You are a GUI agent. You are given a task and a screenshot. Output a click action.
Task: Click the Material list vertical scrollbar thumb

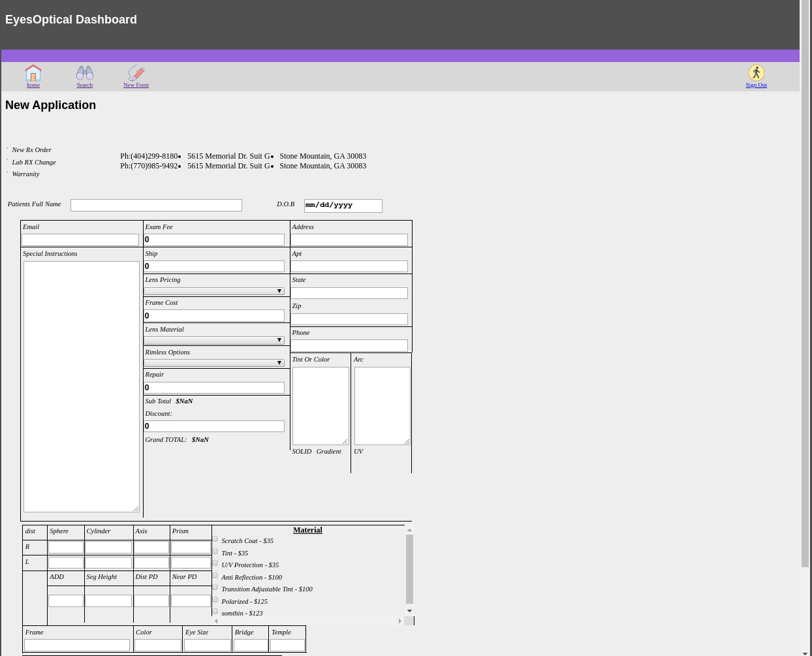pos(409,569)
